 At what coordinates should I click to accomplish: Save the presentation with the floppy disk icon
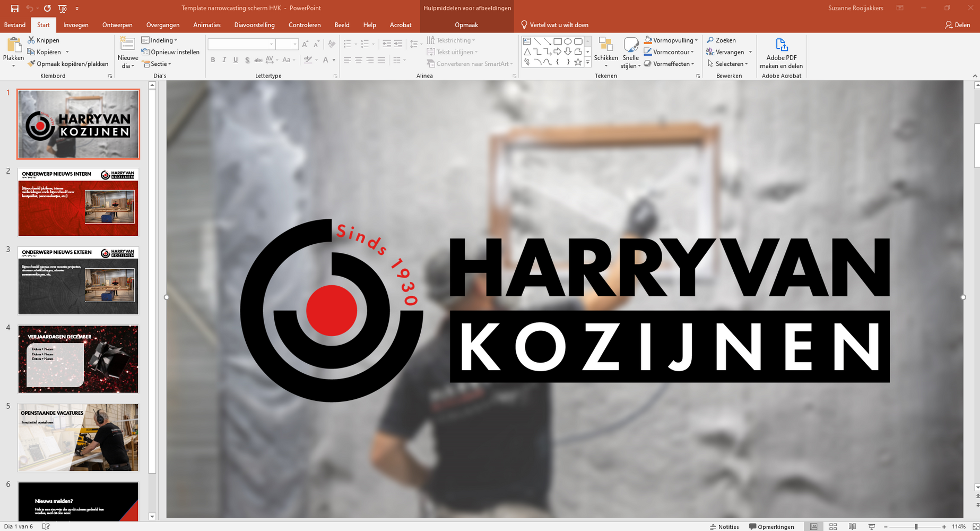[x=15, y=8]
